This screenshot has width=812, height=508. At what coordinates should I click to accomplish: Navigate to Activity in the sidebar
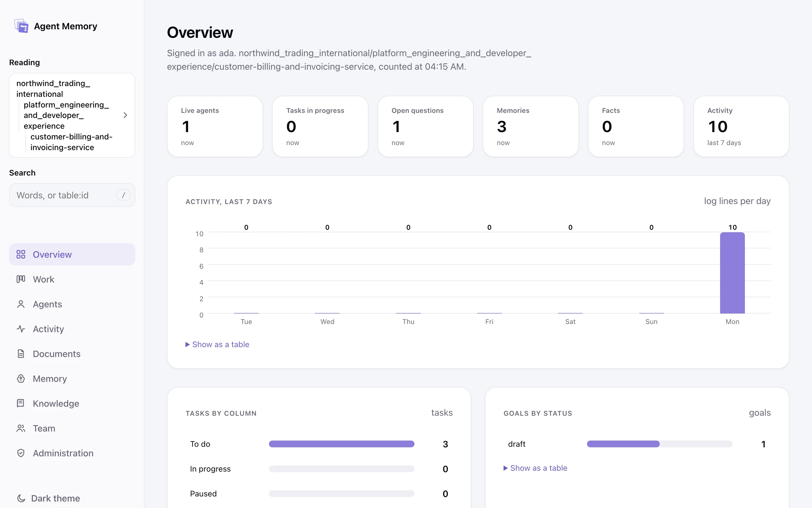click(72, 329)
